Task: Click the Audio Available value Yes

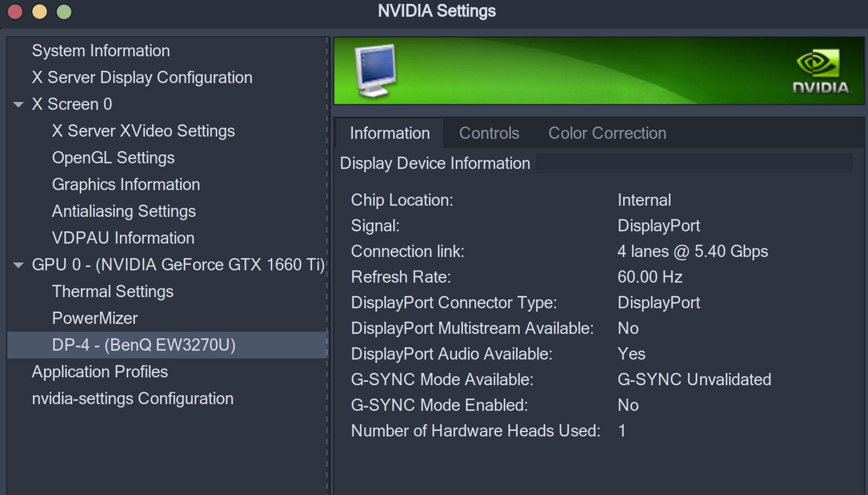Action: 631,354
